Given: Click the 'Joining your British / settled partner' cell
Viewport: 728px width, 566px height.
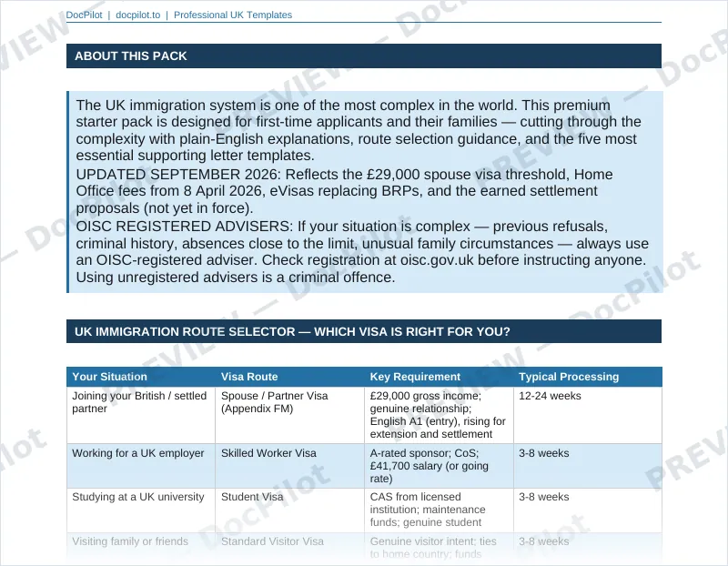Looking at the screenshot, I should coord(141,415).
